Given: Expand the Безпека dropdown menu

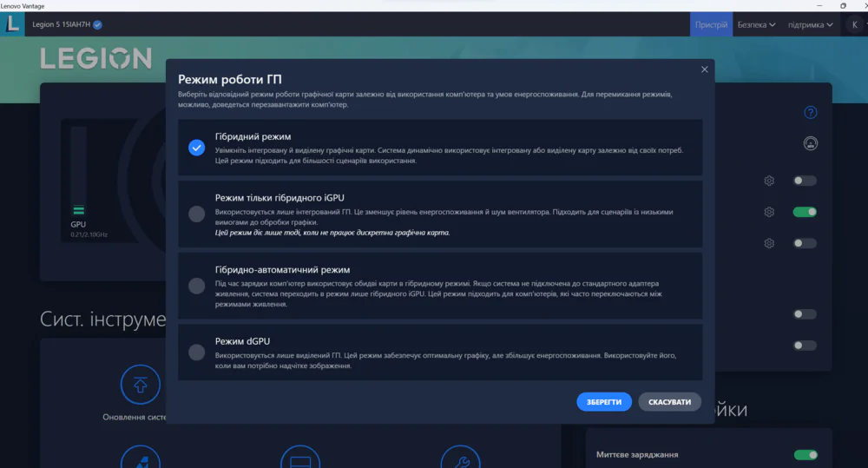Looking at the screenshot, I should click(x=756, y=24).
